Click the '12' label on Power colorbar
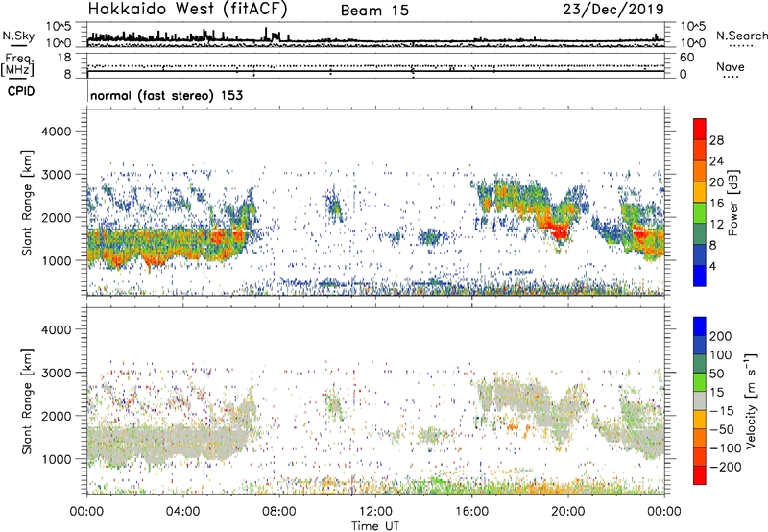This screenshot has height=532, width=768. (x=716, y=225)
